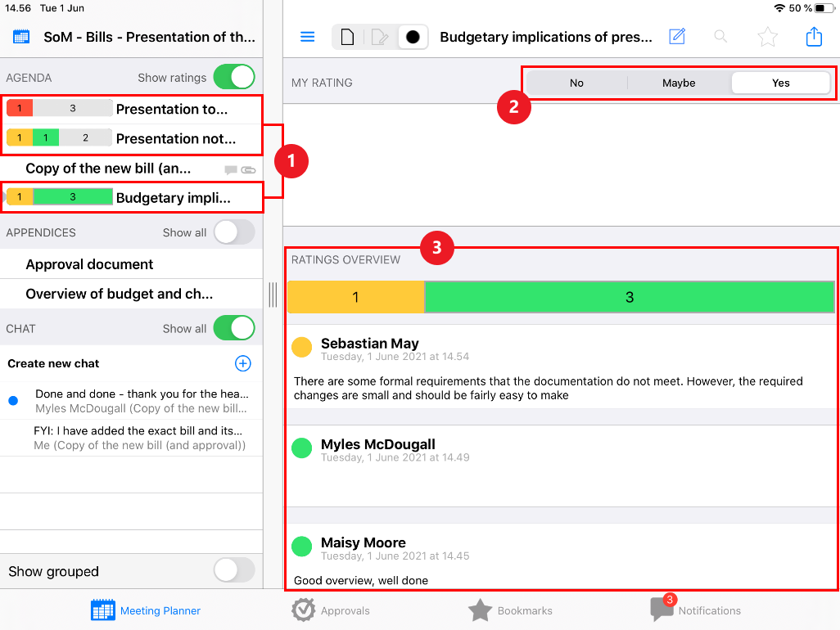Open the share icon
The width and height of the screenshot is (840, 630).
(814, 36)
